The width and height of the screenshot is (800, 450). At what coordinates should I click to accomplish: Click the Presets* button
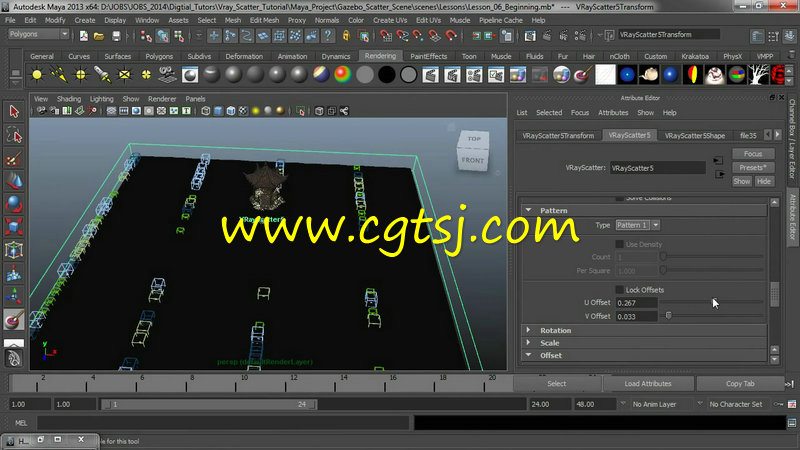(753, 167)
